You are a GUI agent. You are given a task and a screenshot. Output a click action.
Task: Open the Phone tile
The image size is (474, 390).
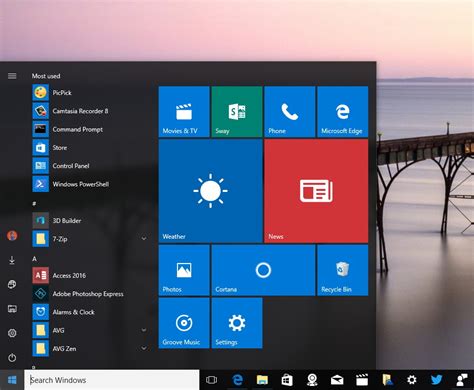coord(290,112)
